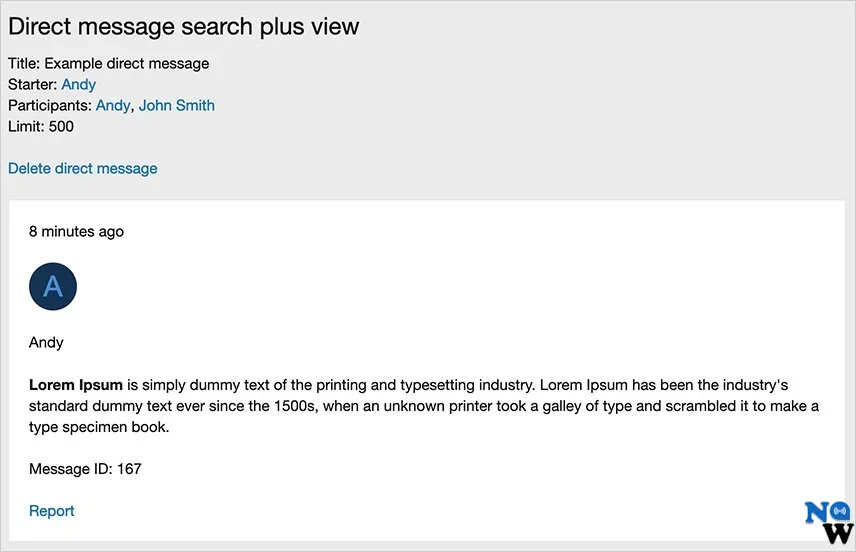This screenshot has height=552, width=856.
Task: Click the "8 minutes ago" timestamp
Action: point(76,231)
